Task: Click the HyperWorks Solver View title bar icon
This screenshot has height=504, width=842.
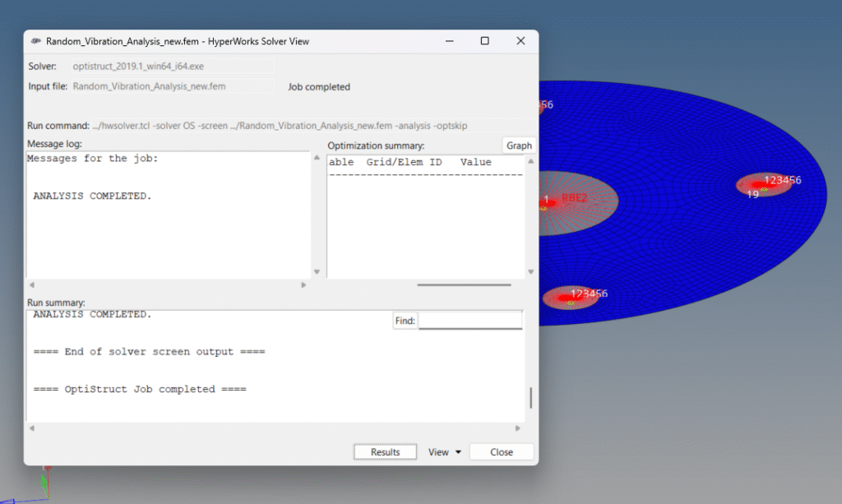Action: pyautogui.click(x=35, y=41)
